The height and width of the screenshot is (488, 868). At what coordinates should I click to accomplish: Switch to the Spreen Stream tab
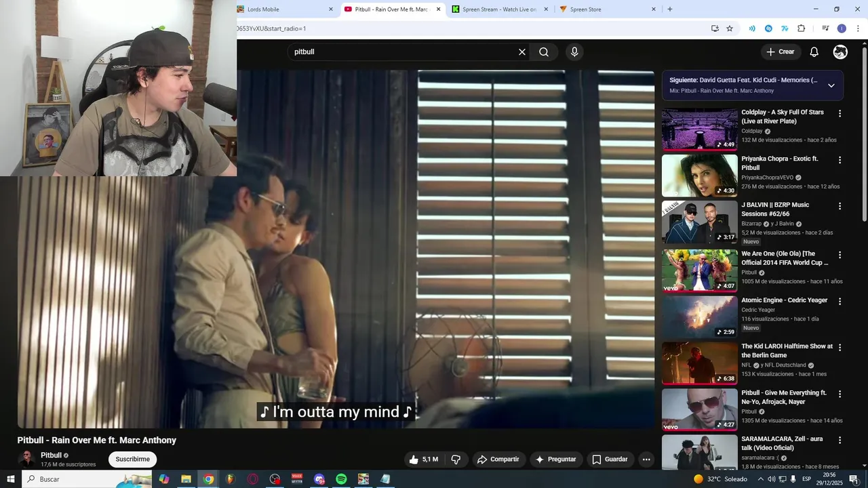(498, 9)
